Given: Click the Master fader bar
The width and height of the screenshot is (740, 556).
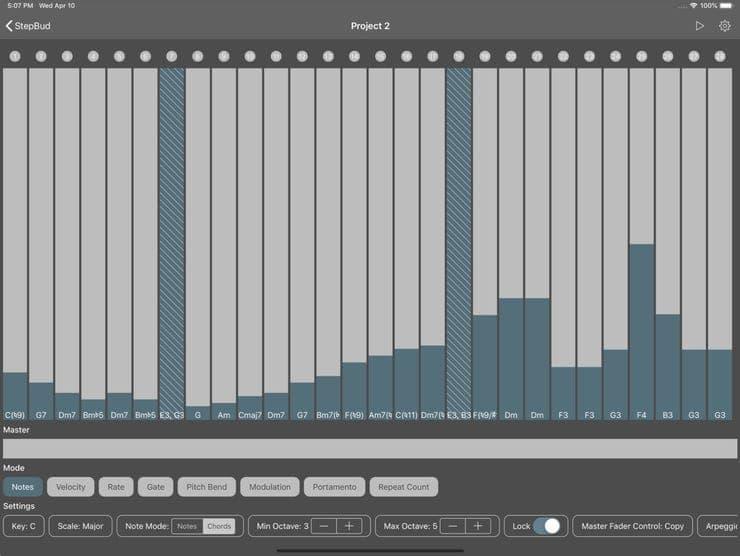Looking at the screenshot, I should click(370, 448).
